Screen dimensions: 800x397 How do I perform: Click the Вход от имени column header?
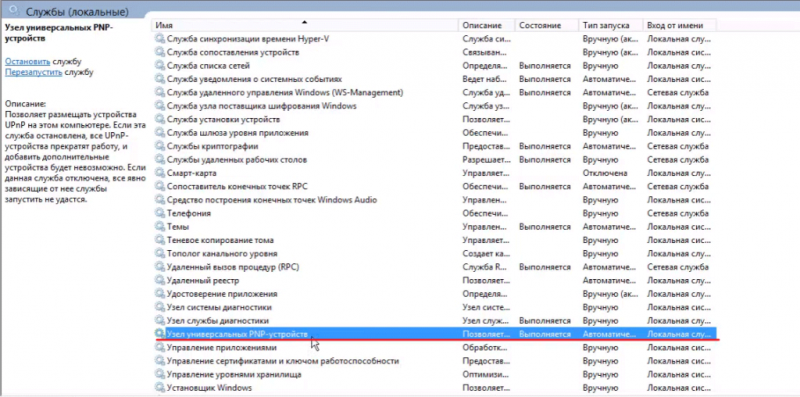click(680, 25)
